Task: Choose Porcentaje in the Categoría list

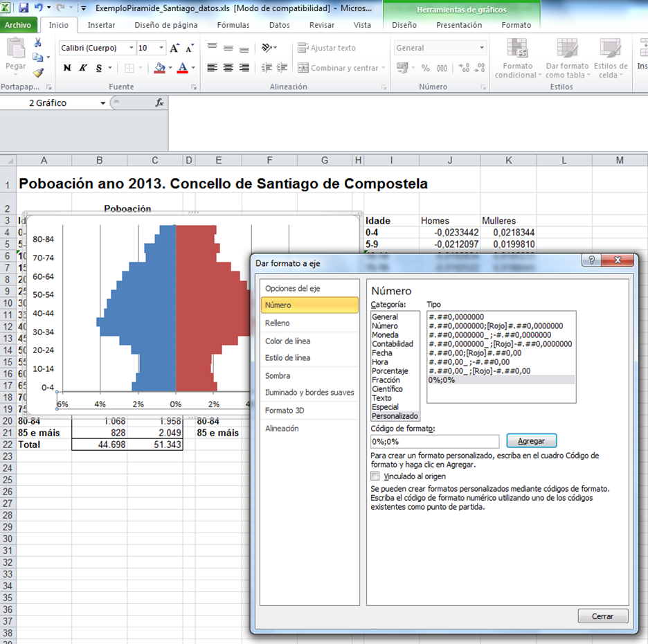Action: point(390,371)
